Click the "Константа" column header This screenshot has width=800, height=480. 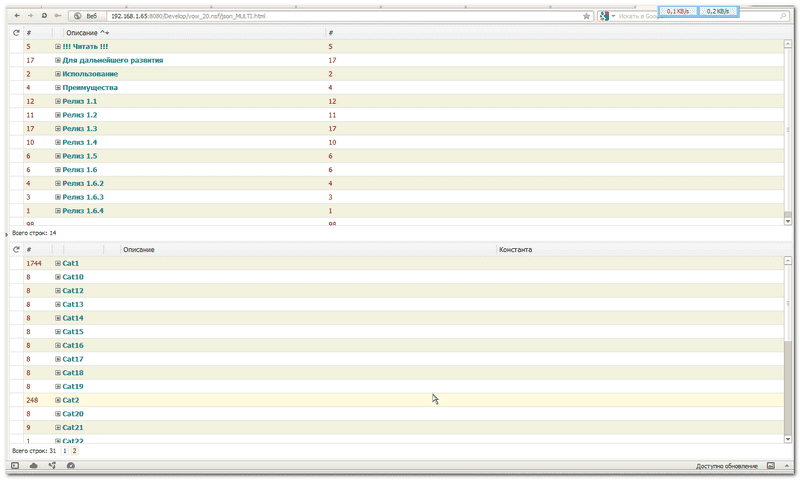(515, 249)
